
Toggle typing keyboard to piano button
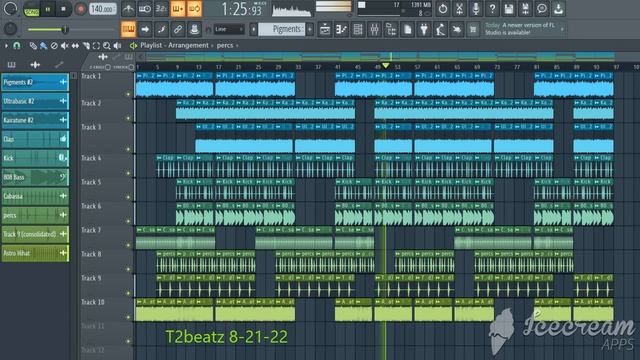tap(128, 29)
